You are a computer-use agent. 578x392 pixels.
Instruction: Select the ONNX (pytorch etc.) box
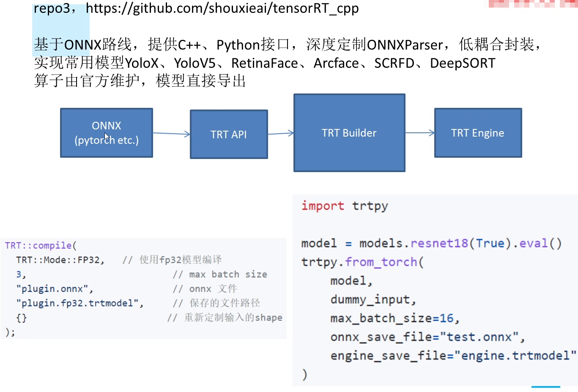[107, 133]
